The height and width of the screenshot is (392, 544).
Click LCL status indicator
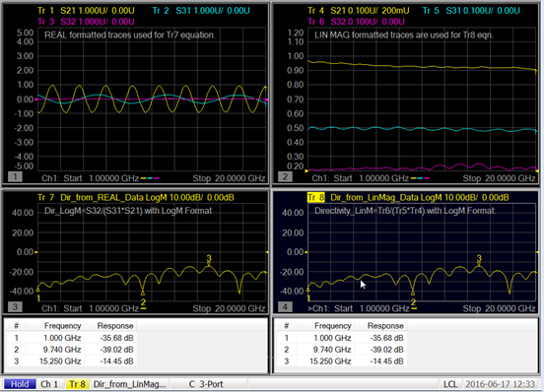[450, 384]
